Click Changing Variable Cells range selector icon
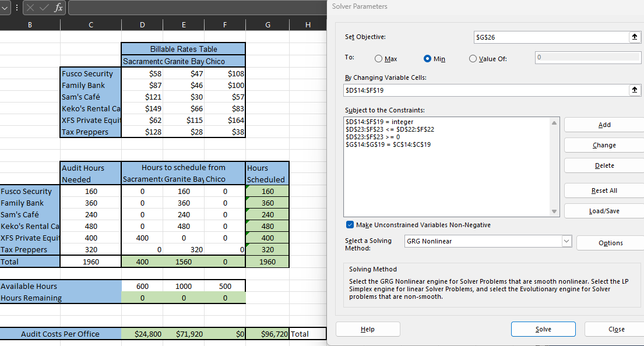644x346 pixels. (x=635, y=90)
